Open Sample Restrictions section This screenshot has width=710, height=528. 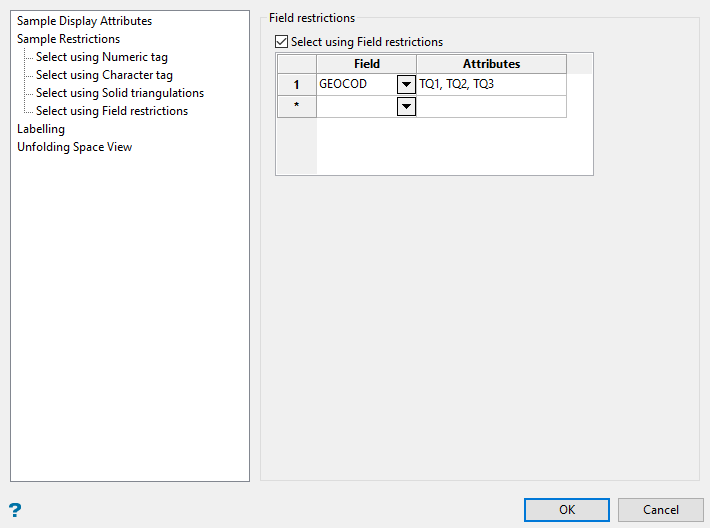pyautogui.click(x=68, y=39)
